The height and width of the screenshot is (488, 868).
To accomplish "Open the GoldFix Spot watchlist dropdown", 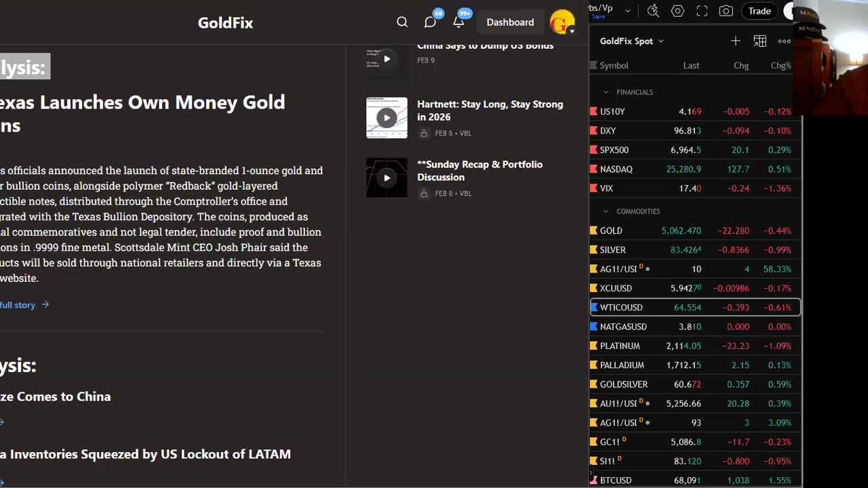I will [631, 41].
